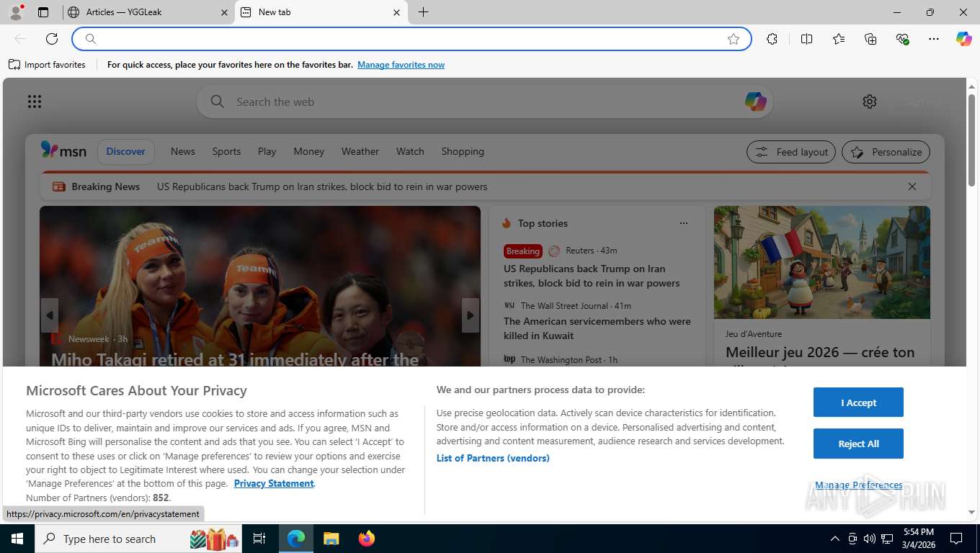Image resolution: width=980 pixels, height=553 pixels.
Task: Click the Copilot icon in search box
Action: tap(755, 102)
